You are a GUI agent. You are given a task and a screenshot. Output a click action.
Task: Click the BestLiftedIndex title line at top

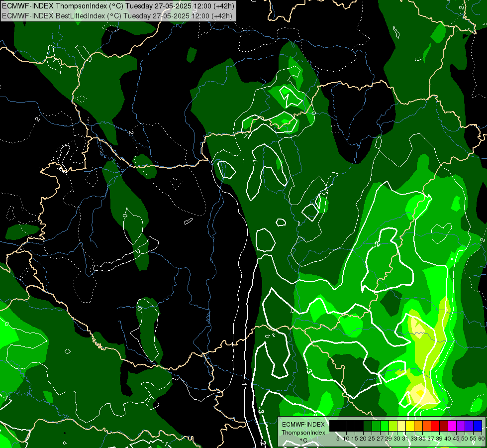117,15
